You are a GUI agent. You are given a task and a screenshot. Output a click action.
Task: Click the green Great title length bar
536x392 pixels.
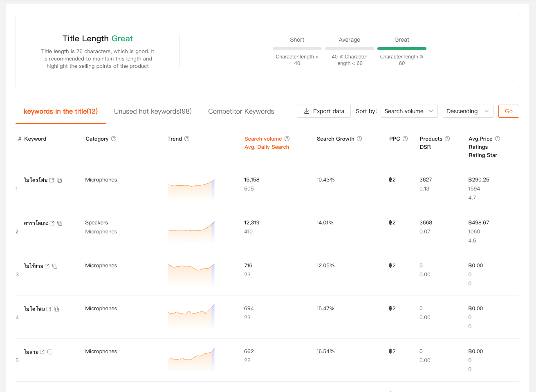(x=401, y=49)
